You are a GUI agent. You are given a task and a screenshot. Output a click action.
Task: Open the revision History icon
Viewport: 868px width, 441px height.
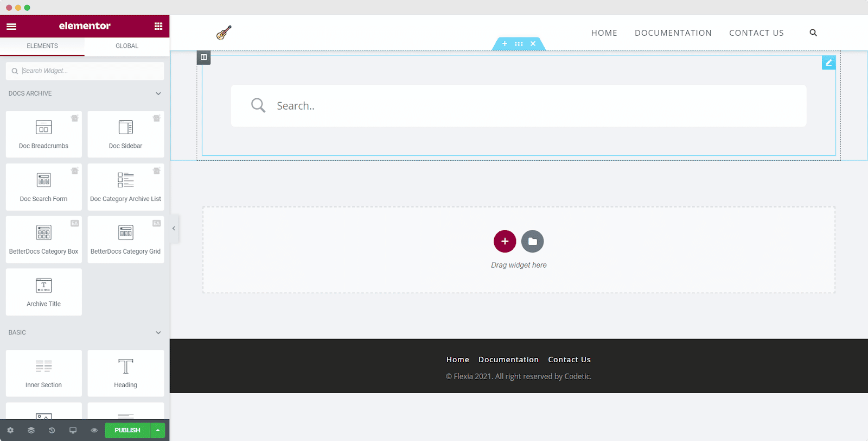[x=52, y=430]
